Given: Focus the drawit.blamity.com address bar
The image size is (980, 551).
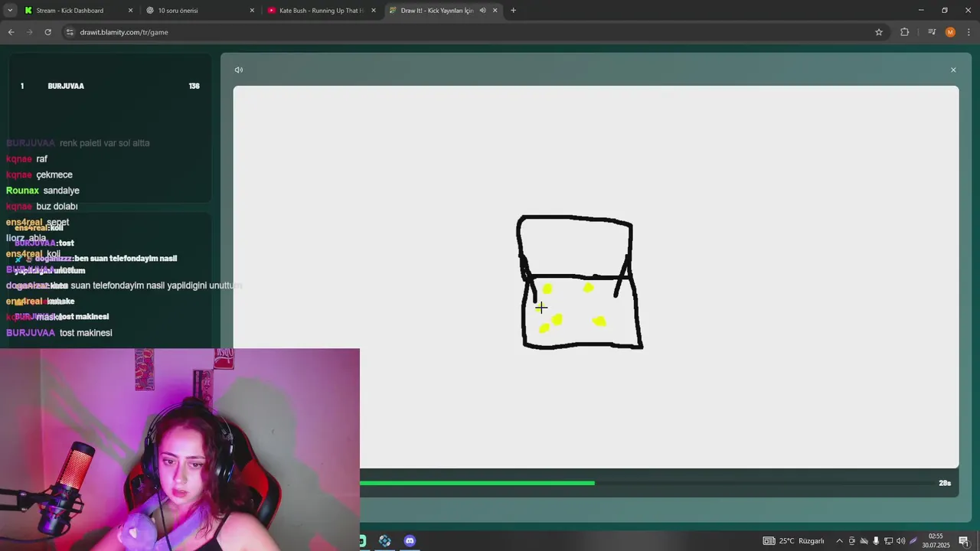Looking at the screenshot, I should click(x=475, y=32).
